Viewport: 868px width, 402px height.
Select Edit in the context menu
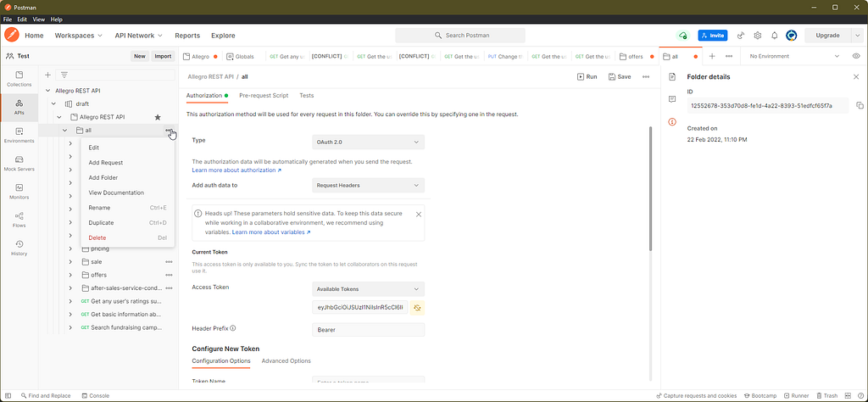tap(128, 148)
